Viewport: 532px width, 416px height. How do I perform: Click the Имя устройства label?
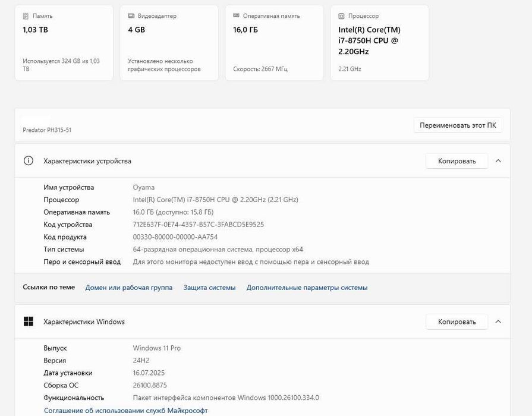(x=68, y=187)
